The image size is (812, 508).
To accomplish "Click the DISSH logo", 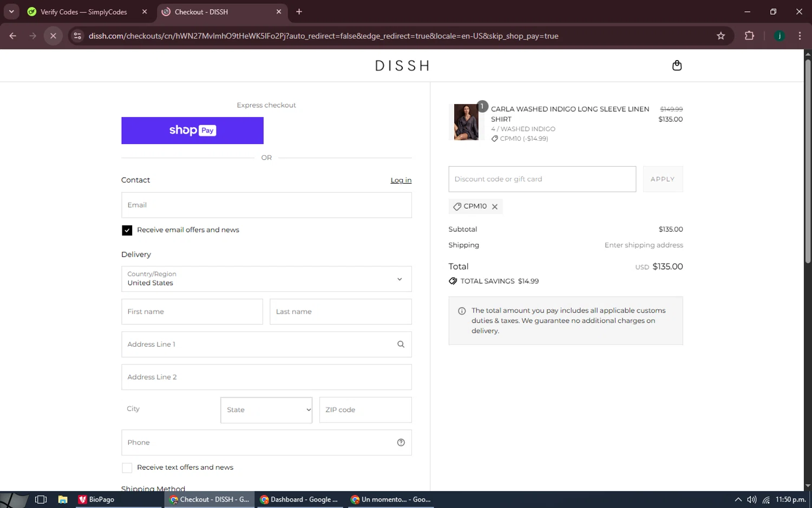I will pyautogui.click(x=402, y=66).
